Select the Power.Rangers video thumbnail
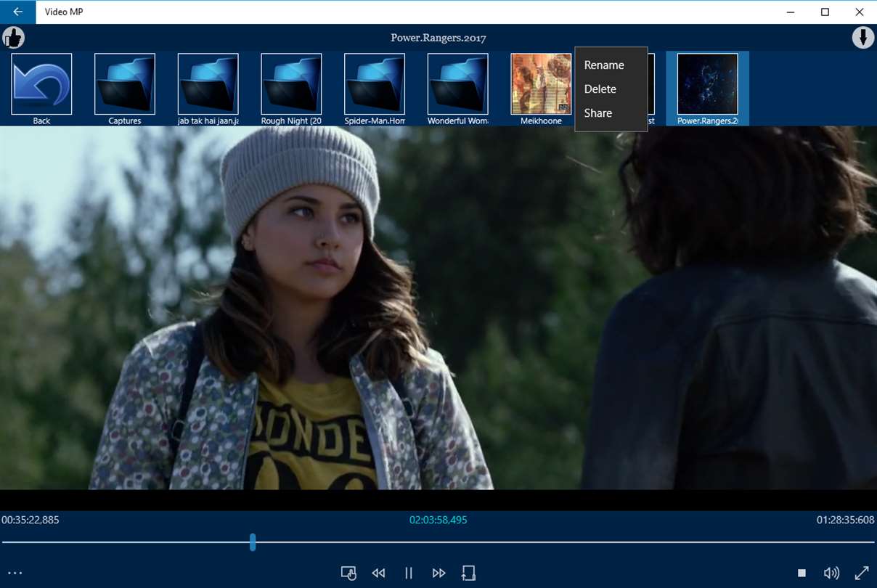This screenshot has height=588, width=877. 708,89
